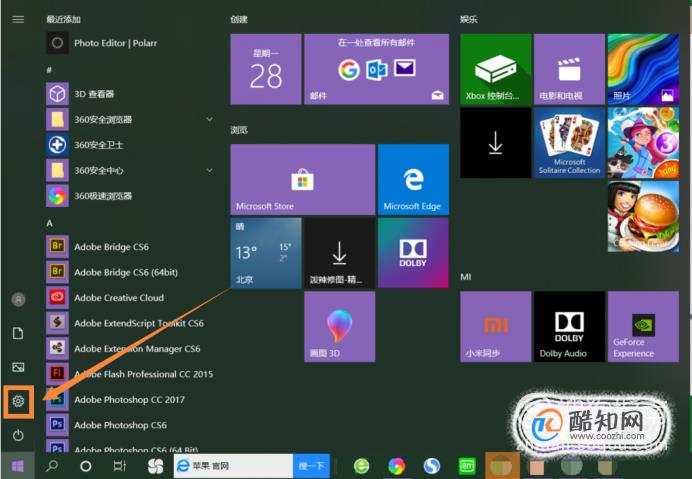Click the Windows Start button

pos(18,466)
